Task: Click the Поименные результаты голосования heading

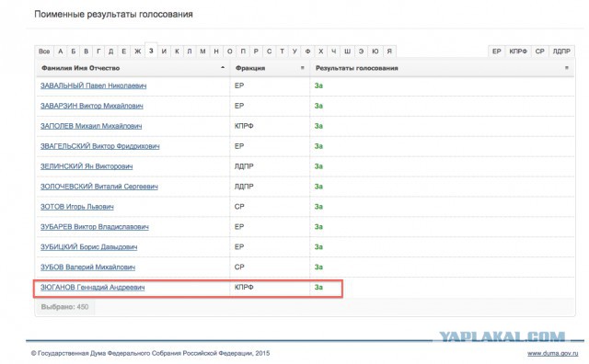Action: click(x=113, y=15)
